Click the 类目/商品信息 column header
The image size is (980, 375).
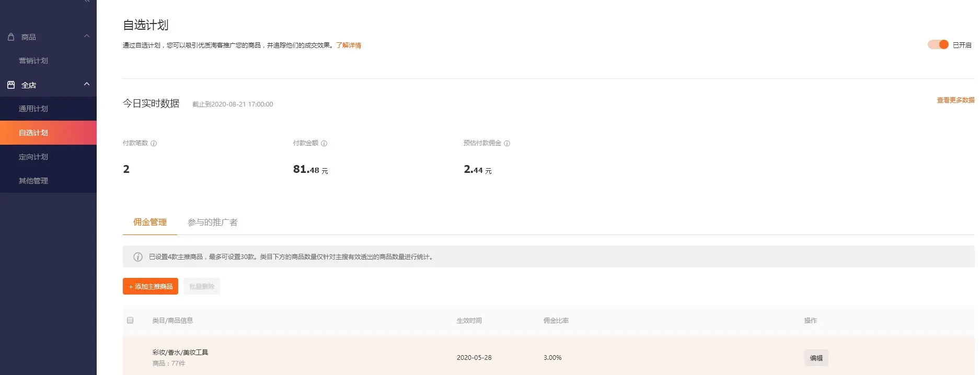coord(172,321)
